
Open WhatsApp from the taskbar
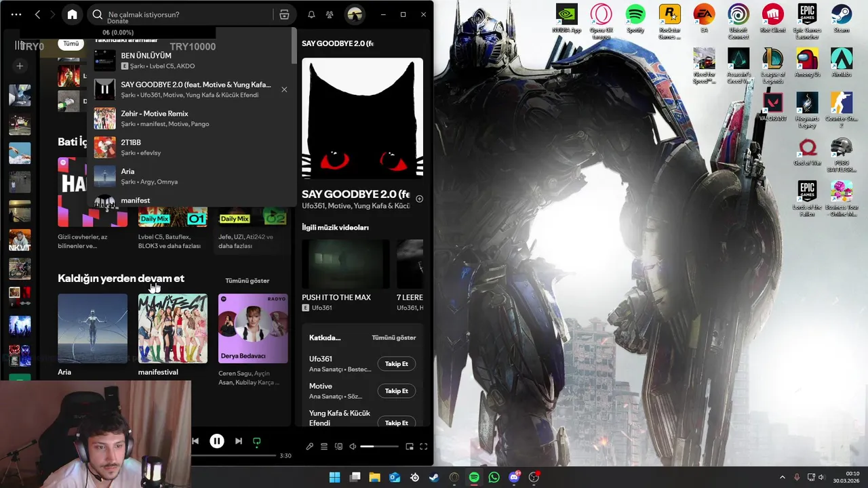494,477
